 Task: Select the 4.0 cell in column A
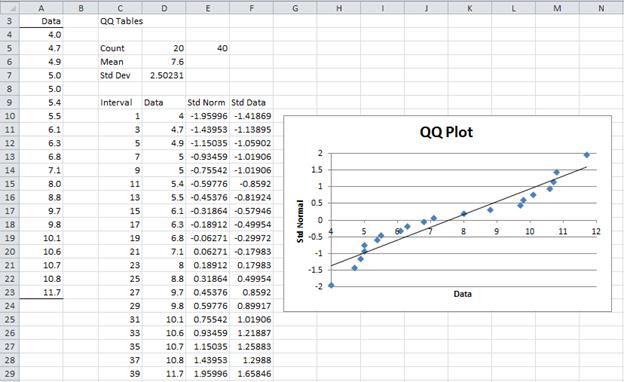[41, 35]
